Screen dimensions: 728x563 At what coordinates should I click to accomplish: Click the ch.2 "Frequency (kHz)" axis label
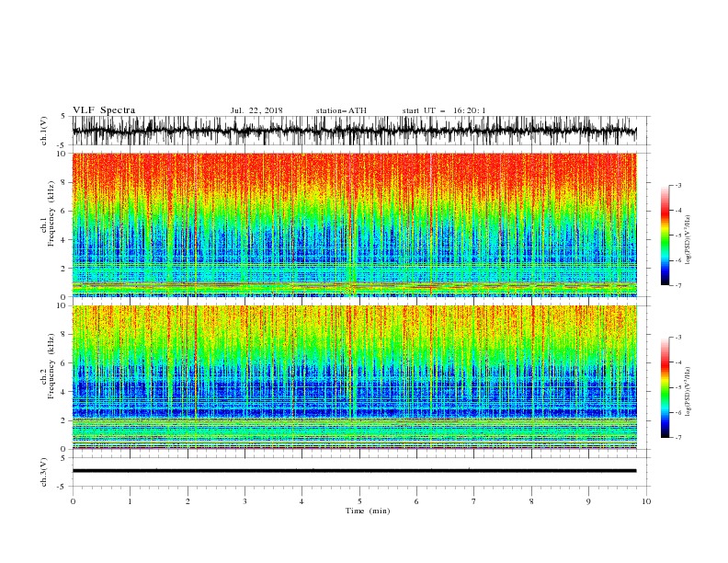click(53, 366)
